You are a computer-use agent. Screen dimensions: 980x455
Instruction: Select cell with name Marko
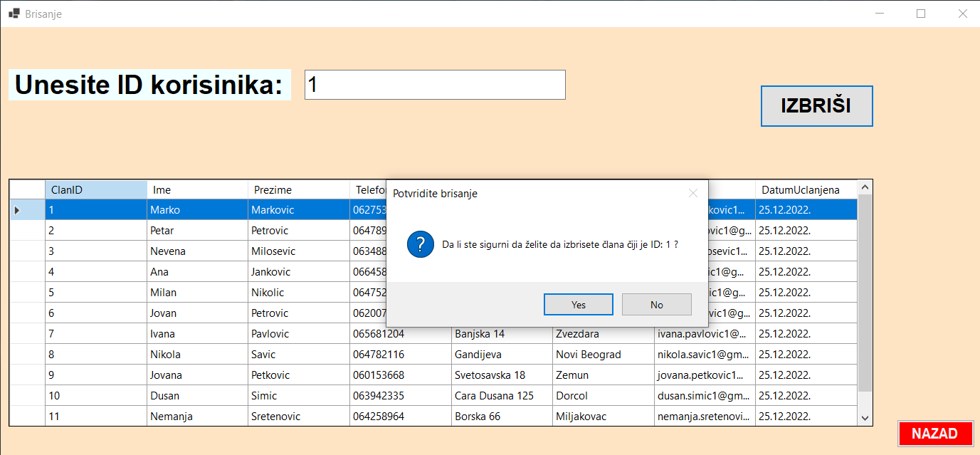tap(197, 210)
